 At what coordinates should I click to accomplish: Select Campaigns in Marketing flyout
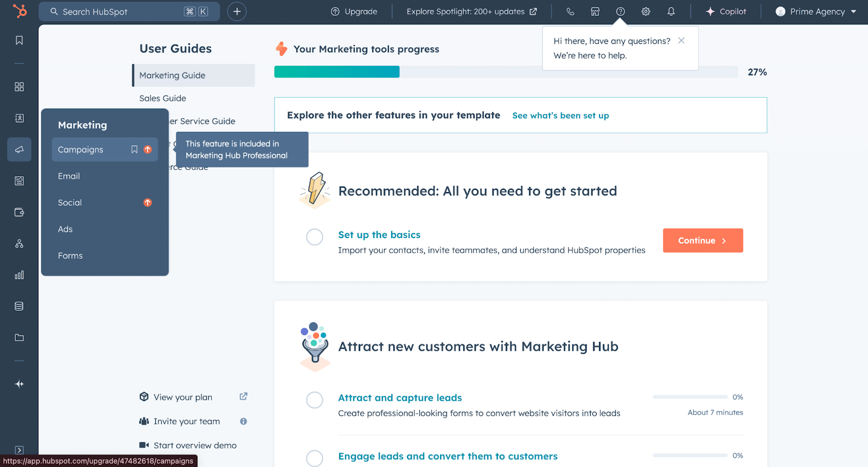click(x=105, y=150)
